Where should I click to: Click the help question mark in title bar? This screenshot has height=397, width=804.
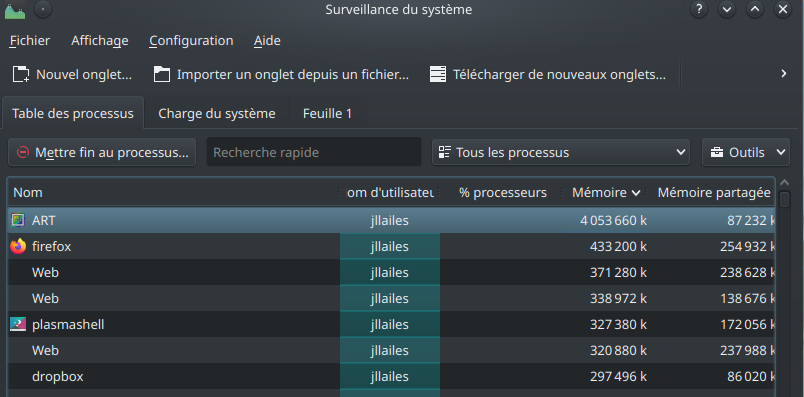(699, 9)
